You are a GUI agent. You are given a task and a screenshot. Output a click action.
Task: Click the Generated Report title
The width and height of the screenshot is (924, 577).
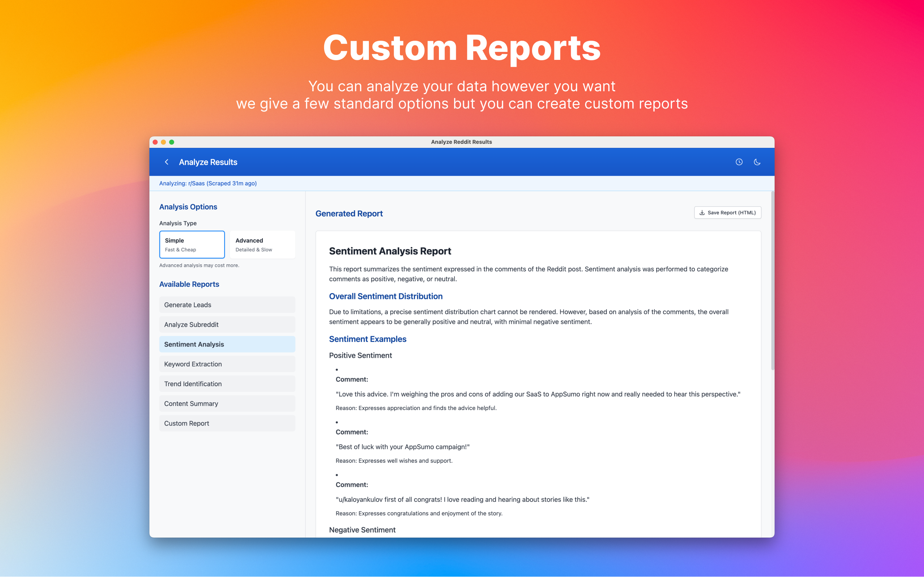pyautogui.click(x=349, y=214)
